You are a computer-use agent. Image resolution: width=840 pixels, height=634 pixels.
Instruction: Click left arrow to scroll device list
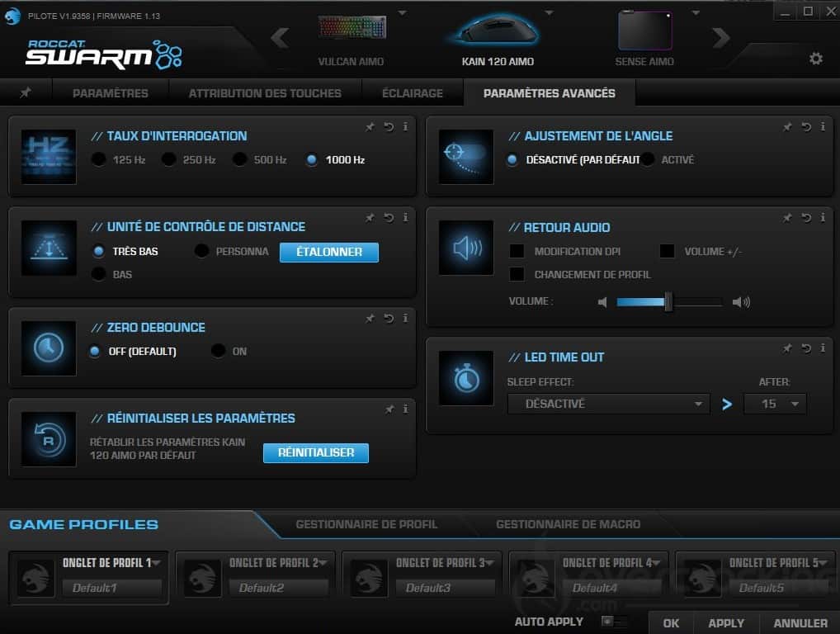(280, 38)
